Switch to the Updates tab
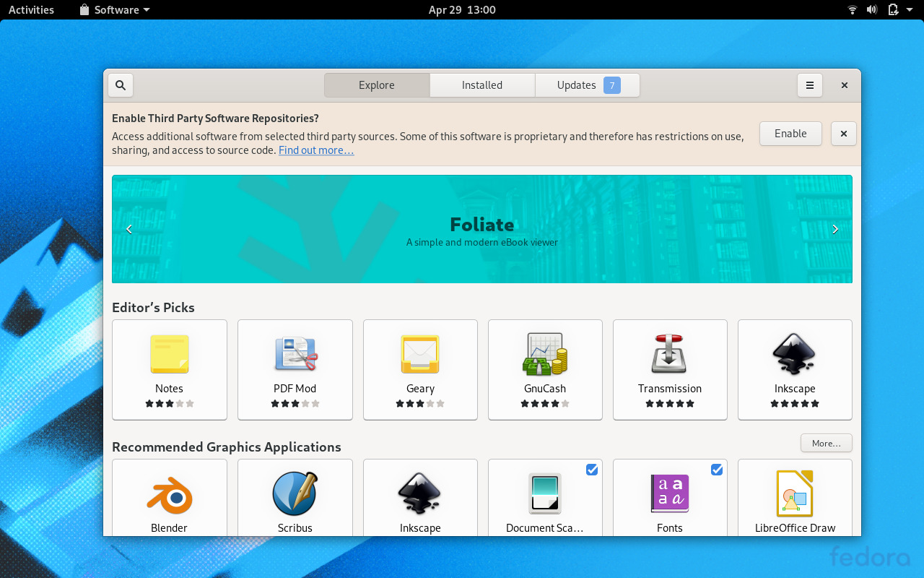924x578 pixels. point(588,85)
